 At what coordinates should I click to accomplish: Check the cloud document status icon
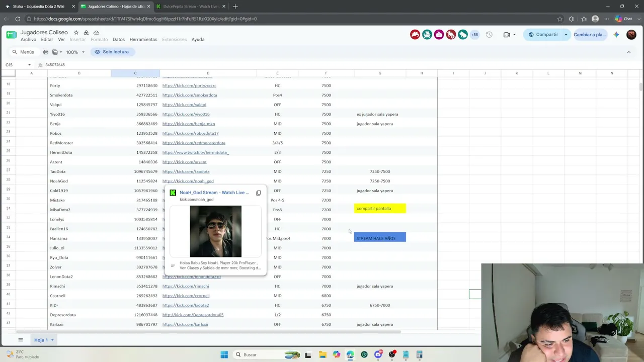pos(96,33)
